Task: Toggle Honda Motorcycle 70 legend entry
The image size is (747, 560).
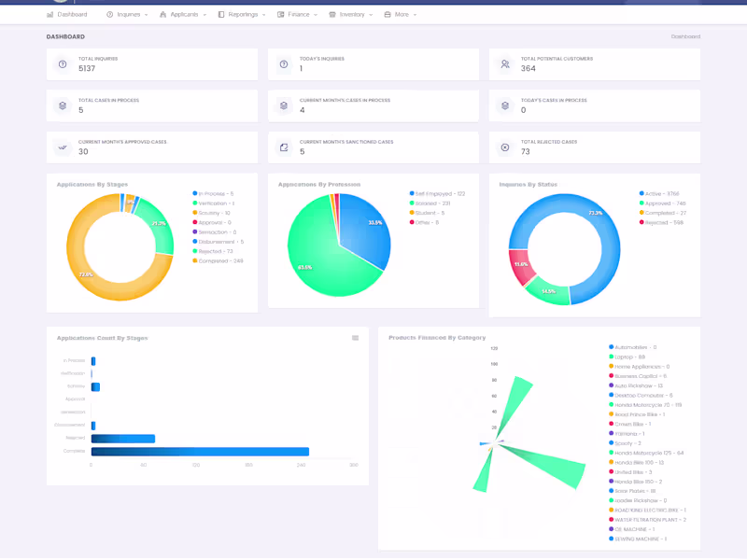Action: (645, 405)
